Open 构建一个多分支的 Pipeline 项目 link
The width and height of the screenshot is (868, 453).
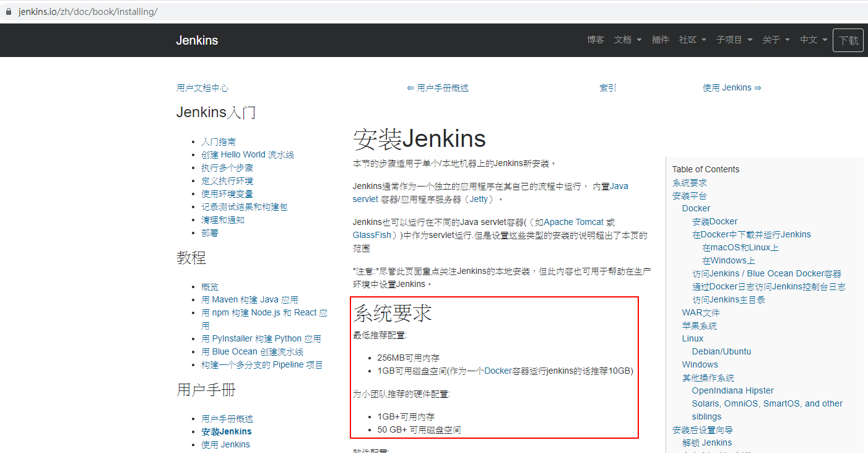coord(262,365)
